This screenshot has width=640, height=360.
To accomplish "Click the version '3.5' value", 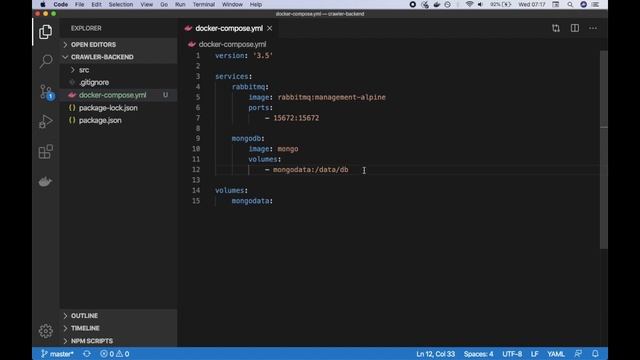I will [262, 56].
